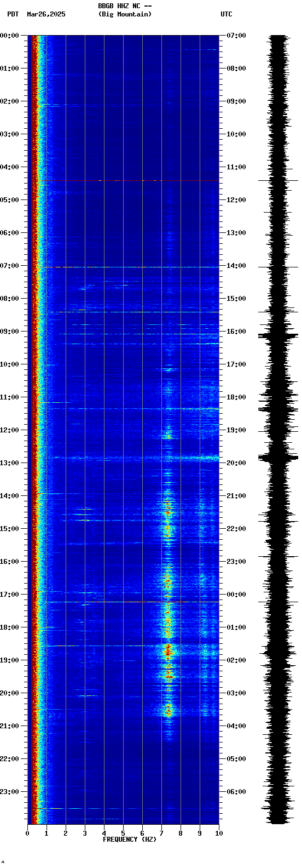Click the 00:00 UTC time label
Screen dimensions: 302x868
[x=236, y=595]
